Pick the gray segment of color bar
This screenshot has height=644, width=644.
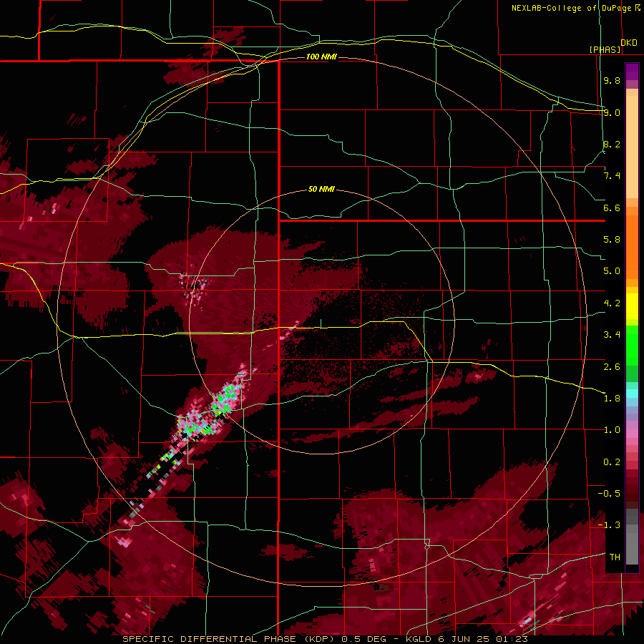632,538
